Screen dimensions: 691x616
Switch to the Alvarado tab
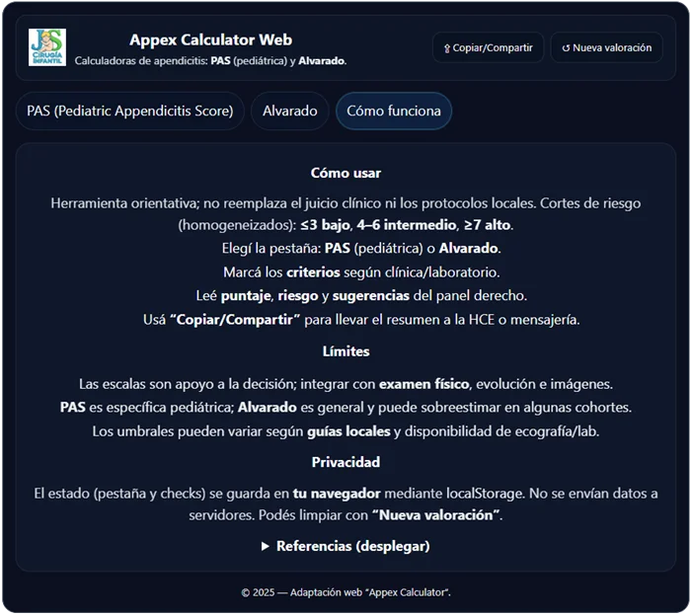289,112
